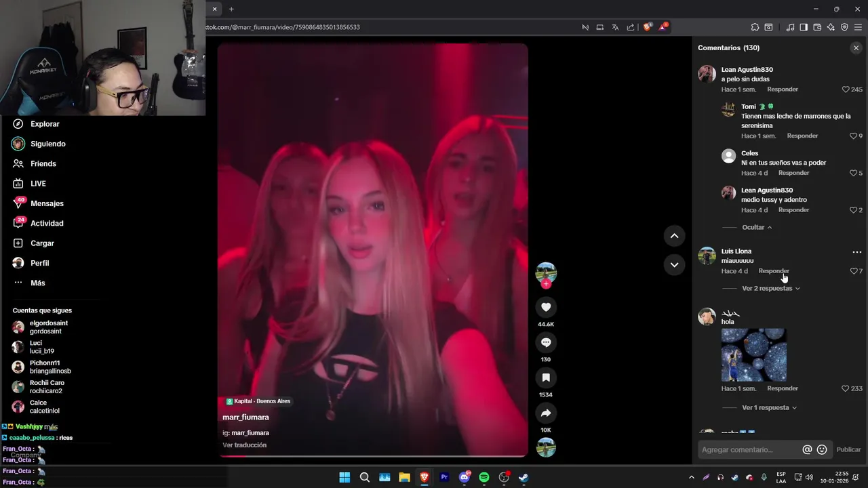Share the video using the arrow icon
Image resolution: width=868 pixels, height=488 pixels.
(546, 413)
